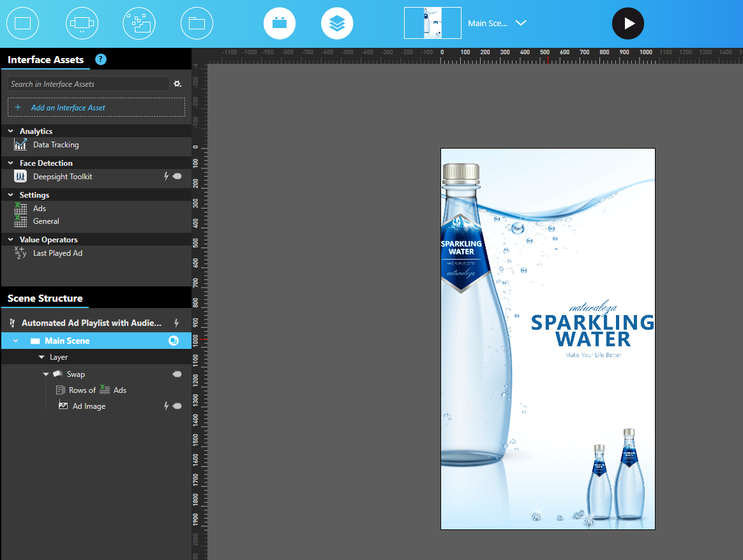Click the lightning icon on Automated Ad Playlist

(x=177, y=323)
